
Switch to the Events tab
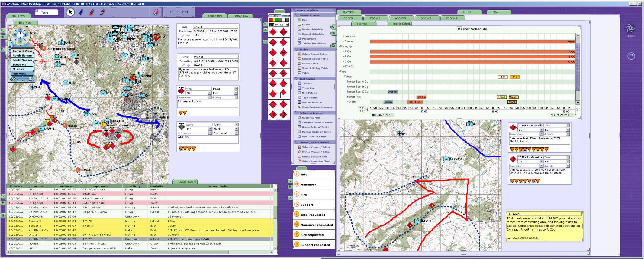click(x=285, y=16)
